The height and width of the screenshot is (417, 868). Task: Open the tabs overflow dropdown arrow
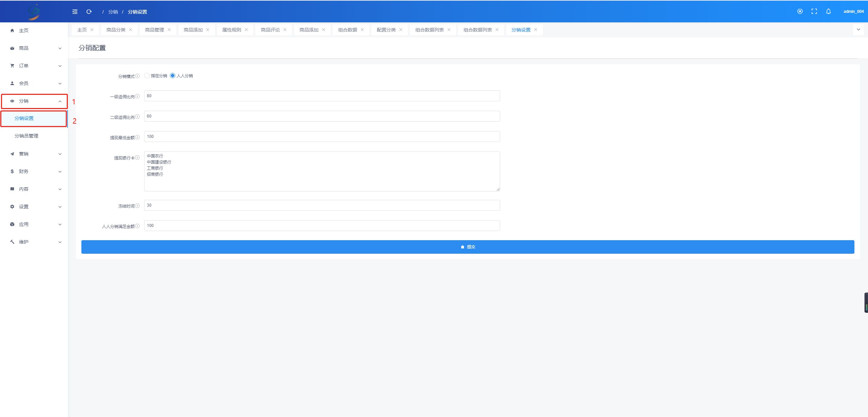[858, 30]
